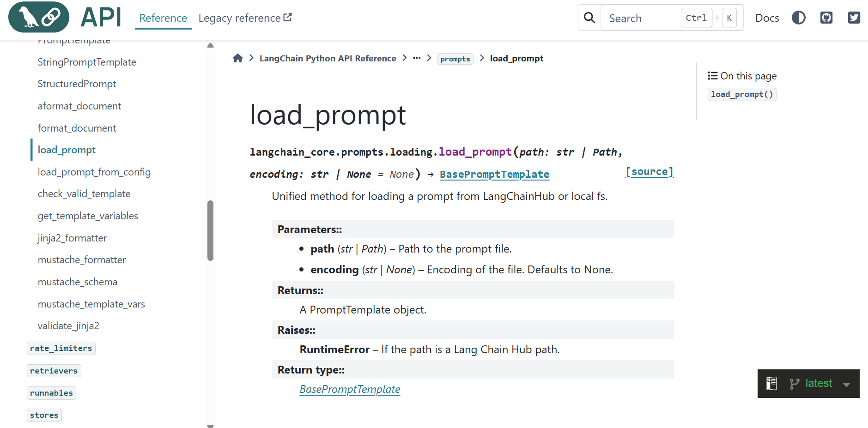Open the prompts breadcrumb link
868x428 pixels.
[x=455, y=59]
